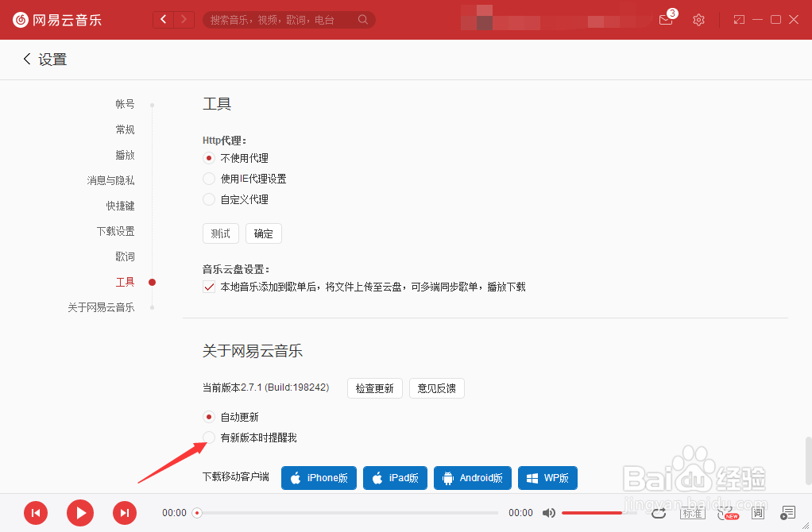Jump to the 消息与隐私 settings section
812x532 pixels.
110,180
